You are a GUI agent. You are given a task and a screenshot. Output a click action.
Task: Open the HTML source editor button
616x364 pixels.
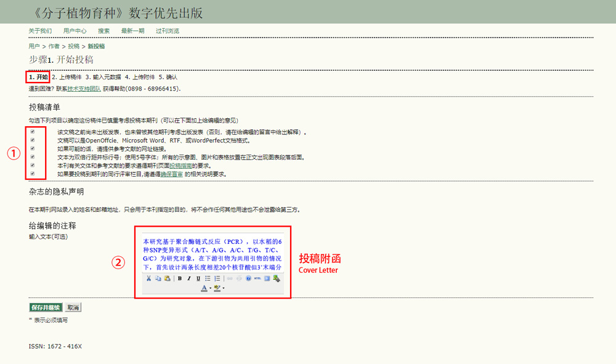(x=257, y=278)
